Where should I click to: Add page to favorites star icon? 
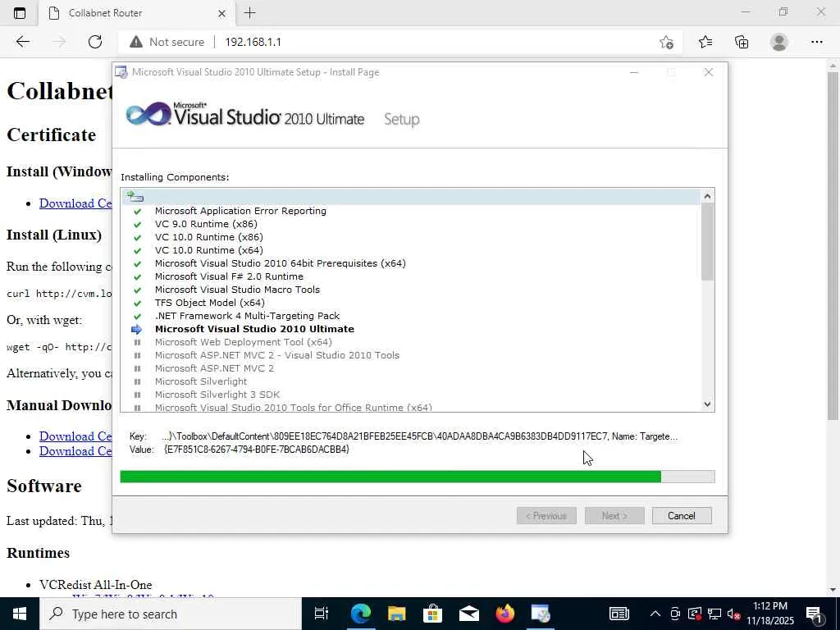[666, 42]
